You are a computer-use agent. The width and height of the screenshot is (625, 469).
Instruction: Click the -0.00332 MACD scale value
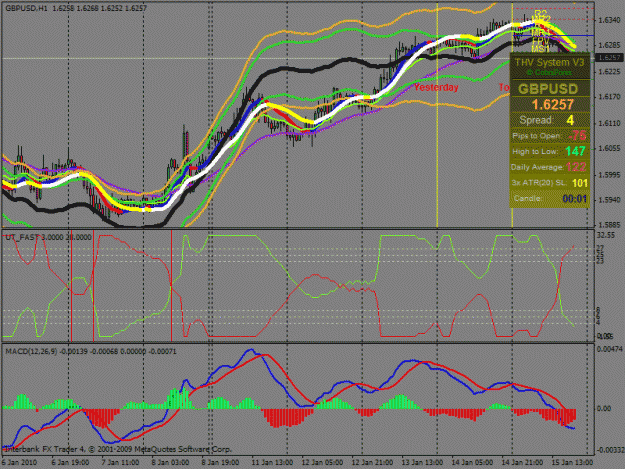point(610,450)
